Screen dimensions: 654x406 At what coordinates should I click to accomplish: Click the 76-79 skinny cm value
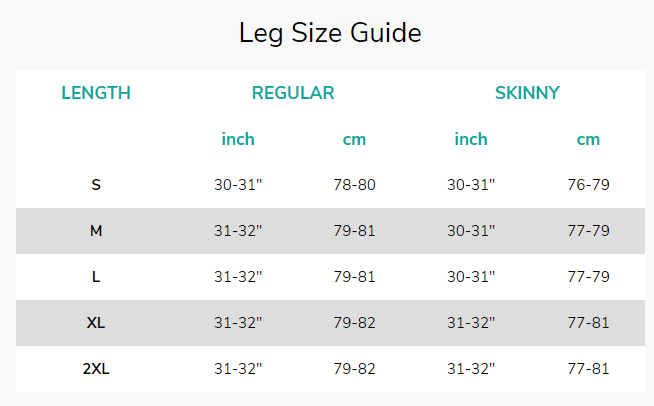(588, 185)
